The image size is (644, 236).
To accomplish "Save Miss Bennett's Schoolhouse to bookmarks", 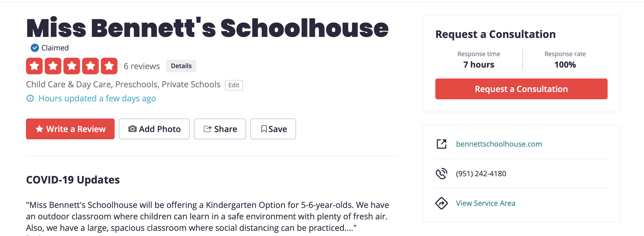I will [273, 129].
